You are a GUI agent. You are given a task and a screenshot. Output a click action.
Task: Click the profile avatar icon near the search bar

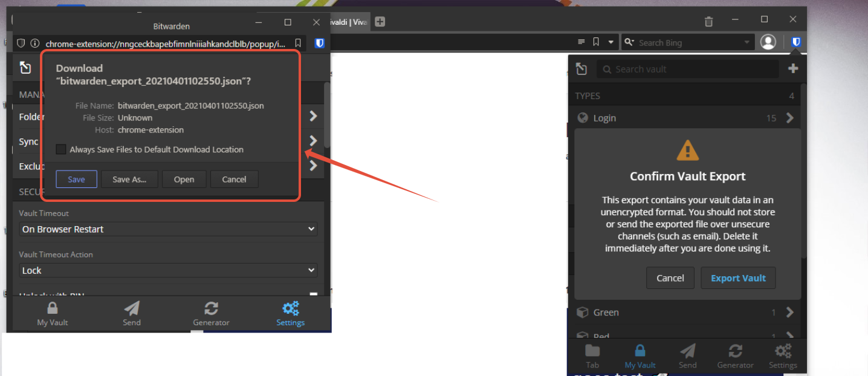pyautogui.click(x=768, y=42)
